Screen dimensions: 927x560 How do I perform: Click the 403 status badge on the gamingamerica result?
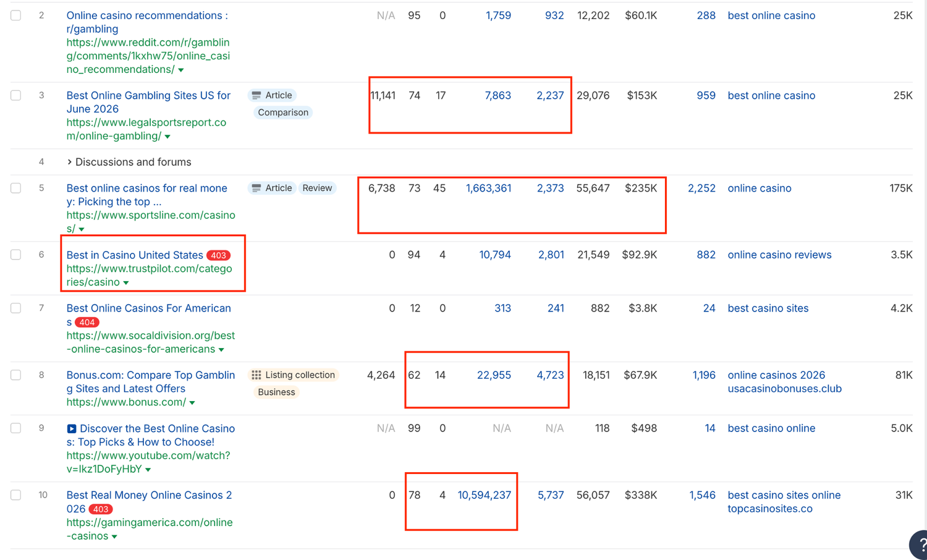[x=100, y=509]
